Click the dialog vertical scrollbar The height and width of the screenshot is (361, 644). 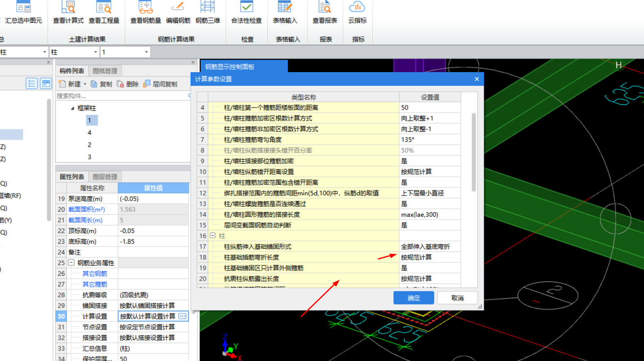474,152
